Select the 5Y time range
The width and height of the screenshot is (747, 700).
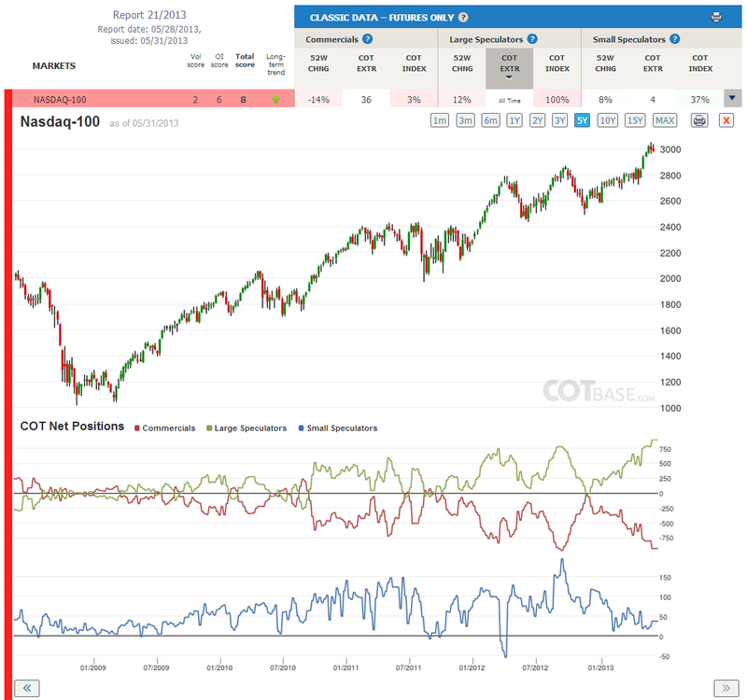click(x=582, y=120)
